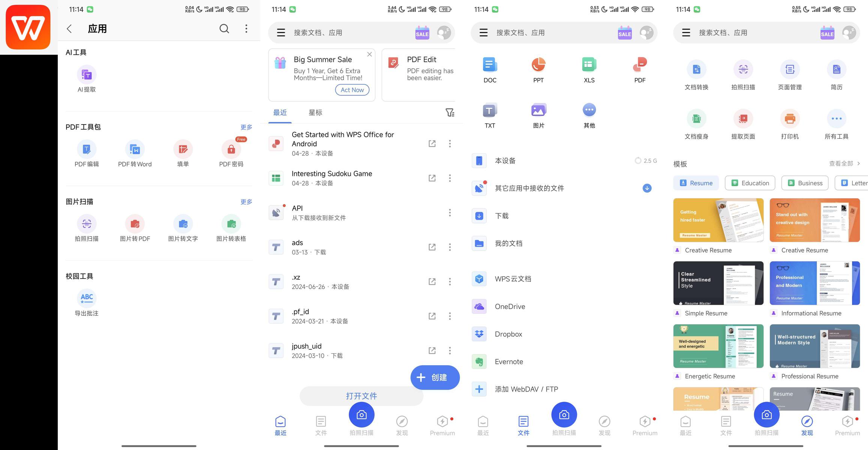Open the filter icon beside the 星标 tab
This screenshot has height=450, width=868.
pyautogui.click(x=449, y=112)
